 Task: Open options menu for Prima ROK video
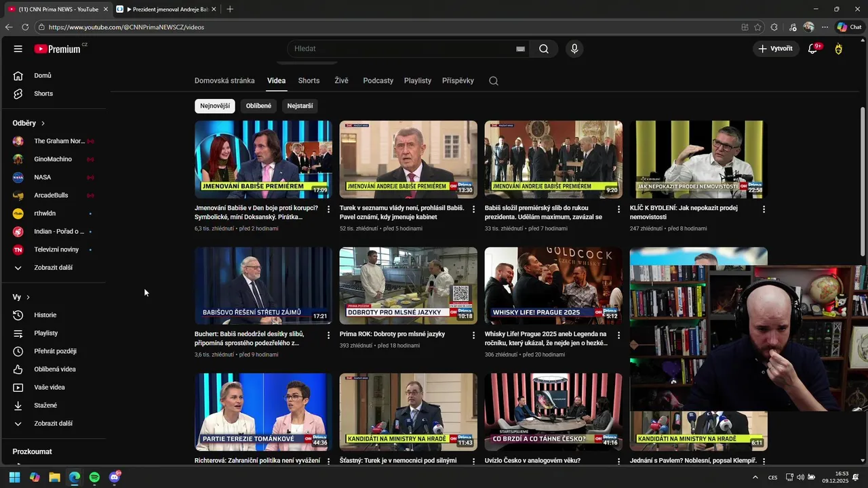473,335
